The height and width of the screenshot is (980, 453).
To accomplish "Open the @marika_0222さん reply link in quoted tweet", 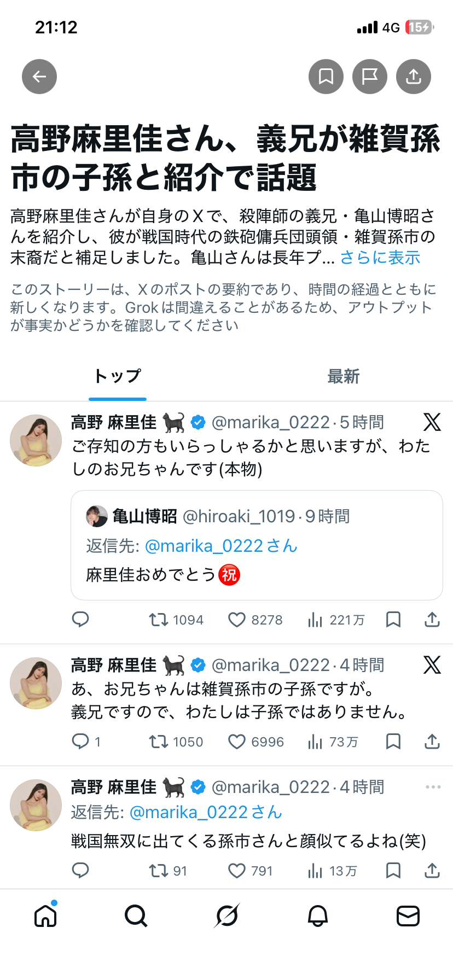I will 221,546.
